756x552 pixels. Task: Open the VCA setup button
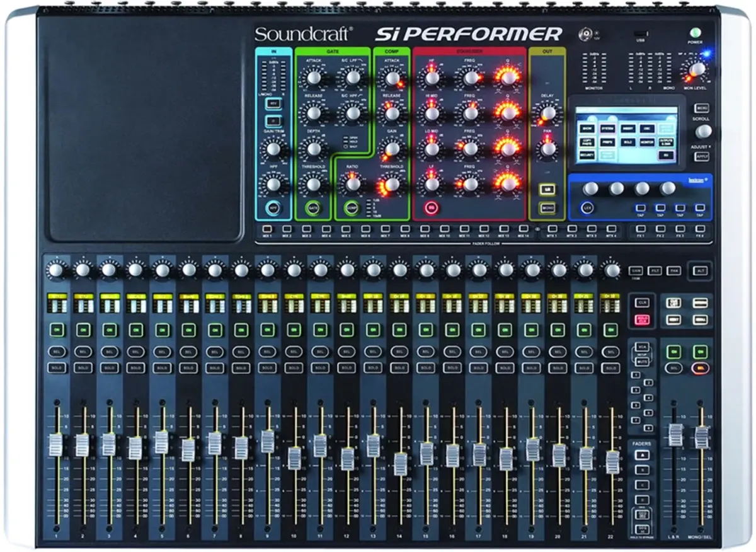coord(641,347)
